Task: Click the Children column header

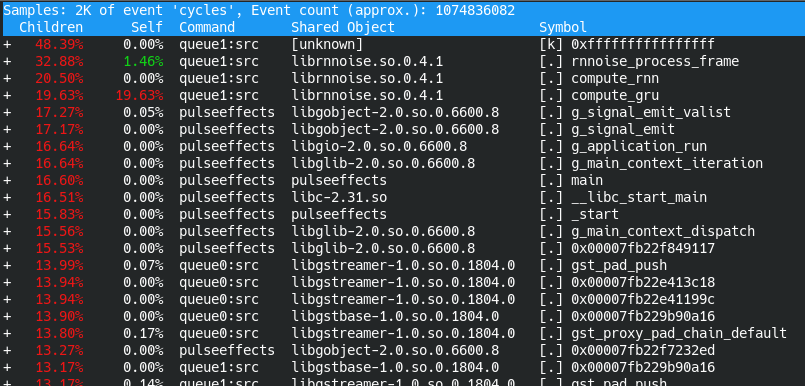Action: [x=51, y=27]
